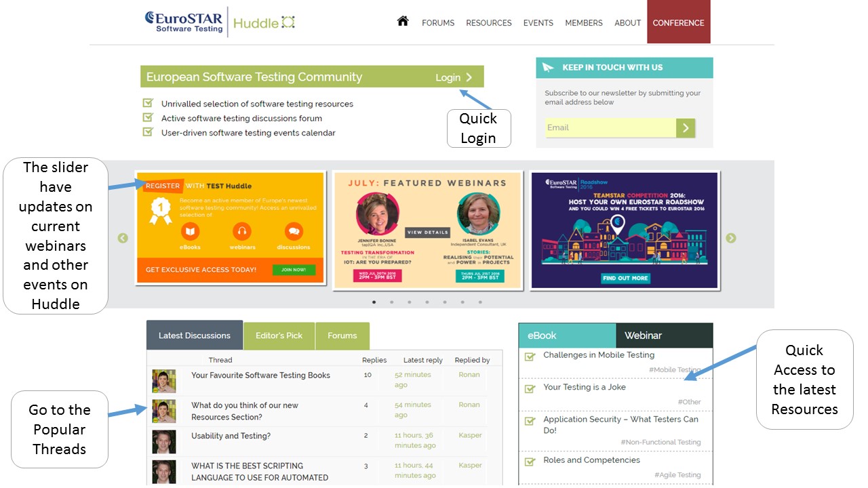This screenshot has width=868, height=488.
Task: Switch to the Webinar tab
Action: click(643, 335)
